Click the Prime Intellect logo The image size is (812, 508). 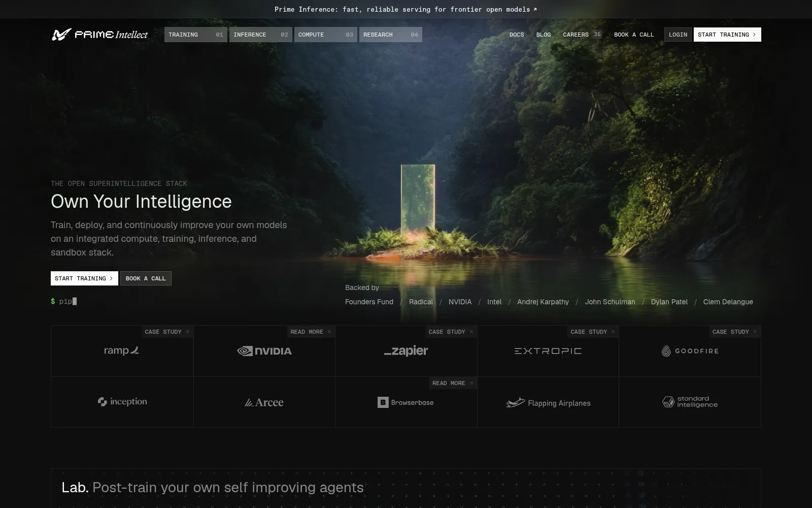99,35
